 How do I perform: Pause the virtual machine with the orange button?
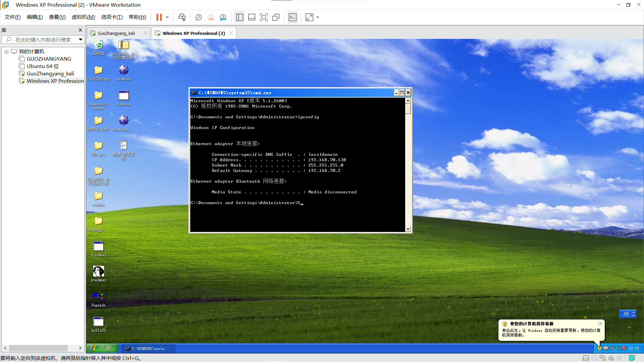(159, 17)
